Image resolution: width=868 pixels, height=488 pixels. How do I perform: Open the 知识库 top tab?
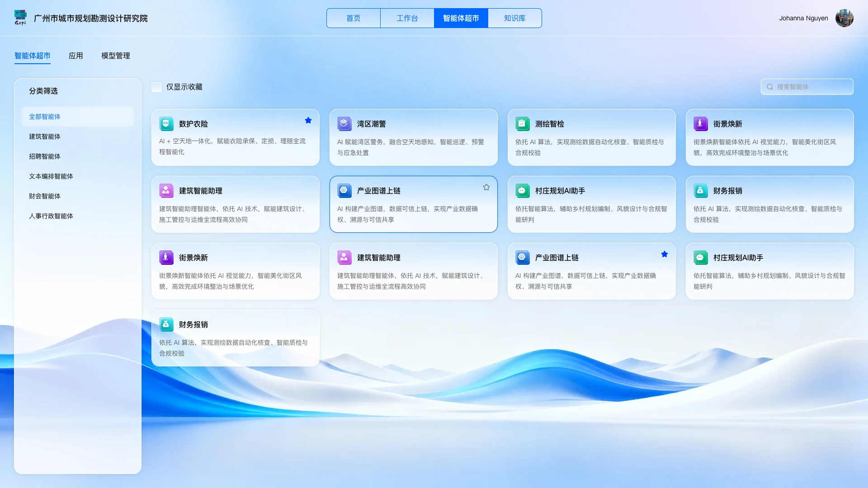tap(515, 18)
